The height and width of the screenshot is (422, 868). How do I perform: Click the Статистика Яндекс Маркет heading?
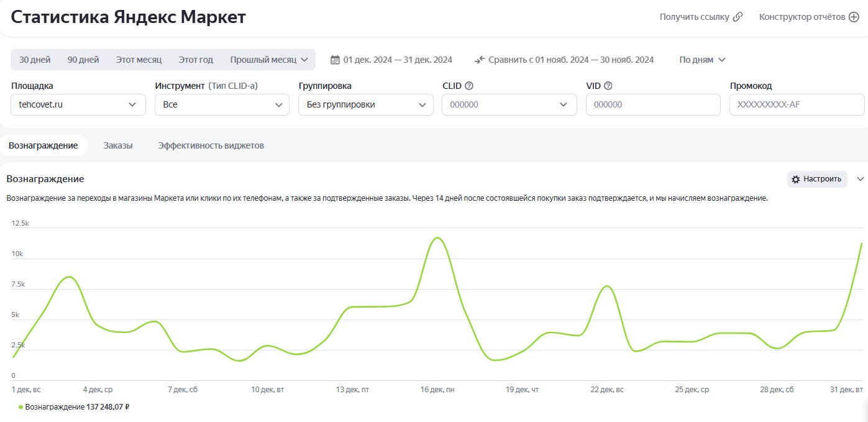(x=129, y=17)
